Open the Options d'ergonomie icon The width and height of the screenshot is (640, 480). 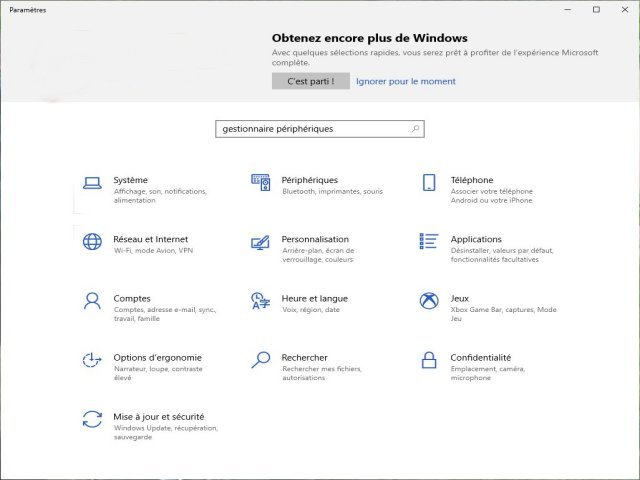(92, 360)
